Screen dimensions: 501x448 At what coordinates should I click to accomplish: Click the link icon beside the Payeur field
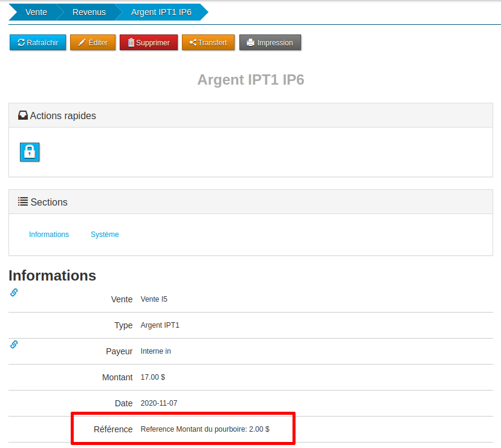pos(14,345)
